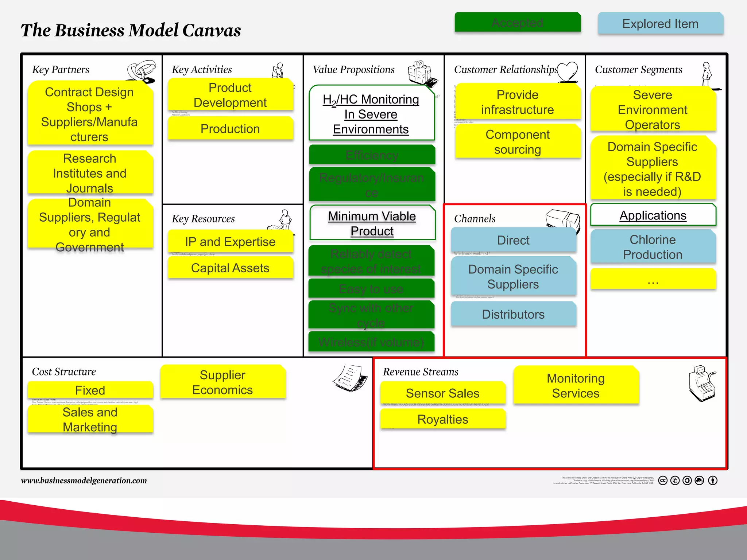Image resolution: width=747 pixels, height=560 pixels.
Task: Click the Supplier Economics note
Action: [x=223, y=382]
